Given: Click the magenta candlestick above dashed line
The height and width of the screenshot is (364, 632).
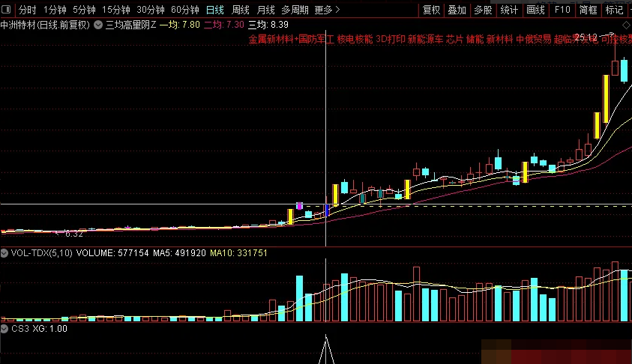Looking at the screenshot, I should click(x=299, y=206).
